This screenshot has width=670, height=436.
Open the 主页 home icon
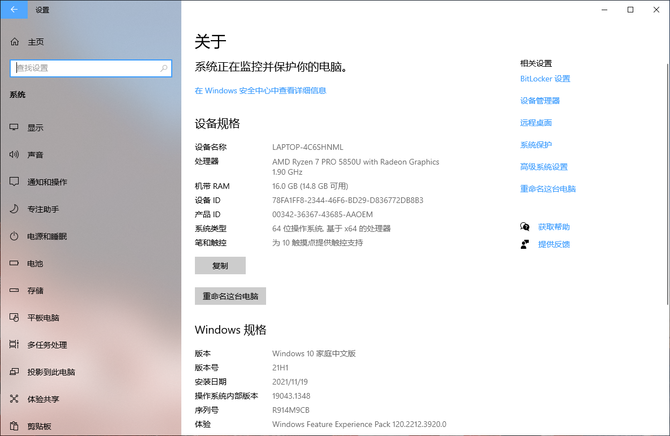coord(14,42)
